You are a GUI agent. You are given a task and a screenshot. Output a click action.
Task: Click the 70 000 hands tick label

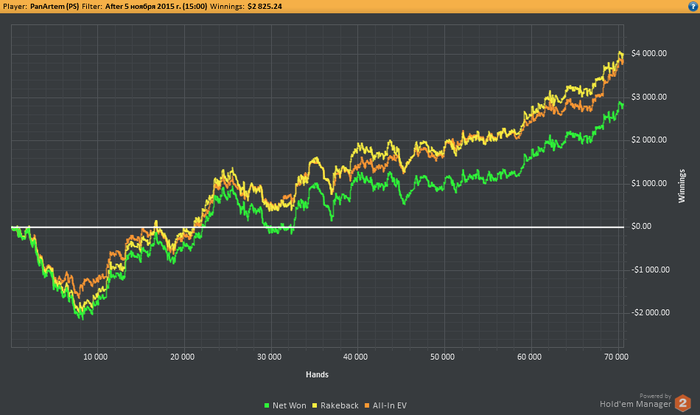[x=616, y=357]
